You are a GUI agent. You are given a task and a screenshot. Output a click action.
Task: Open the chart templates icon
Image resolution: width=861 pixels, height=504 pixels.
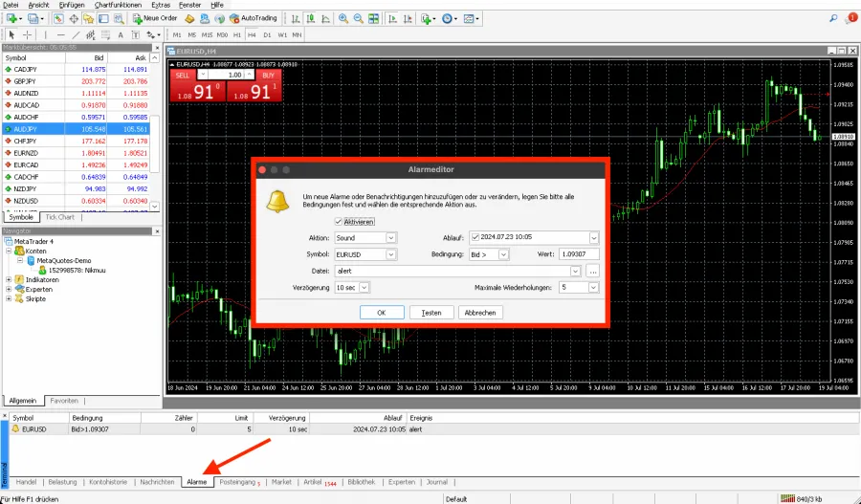coord(471,19)
